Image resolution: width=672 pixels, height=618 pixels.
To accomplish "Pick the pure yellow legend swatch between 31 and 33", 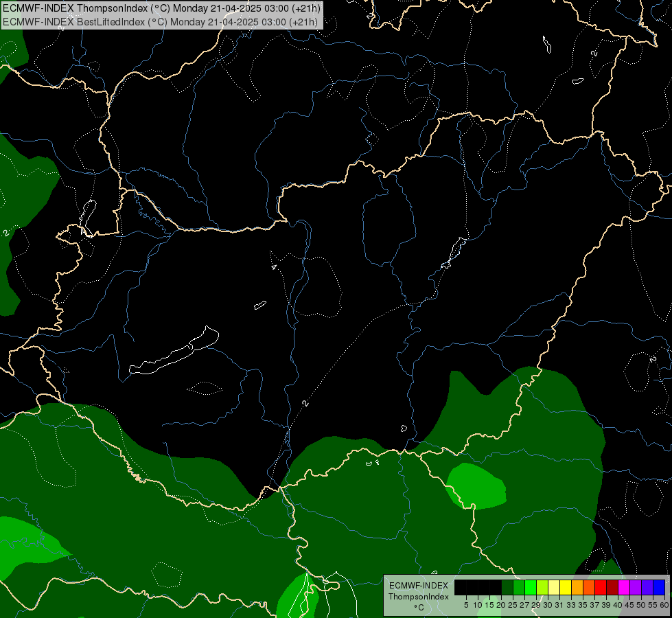I will 566,587.
